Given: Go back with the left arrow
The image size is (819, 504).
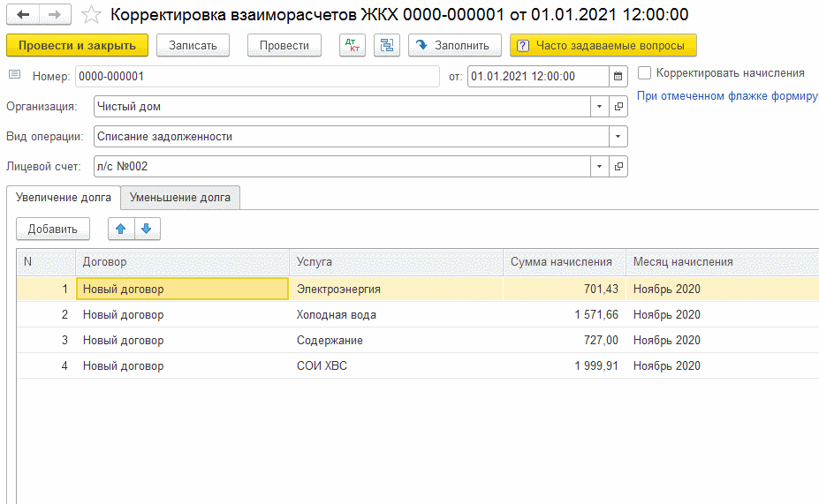Looking at the screenshot, I should pyautogui.click(x=23, y=15).
